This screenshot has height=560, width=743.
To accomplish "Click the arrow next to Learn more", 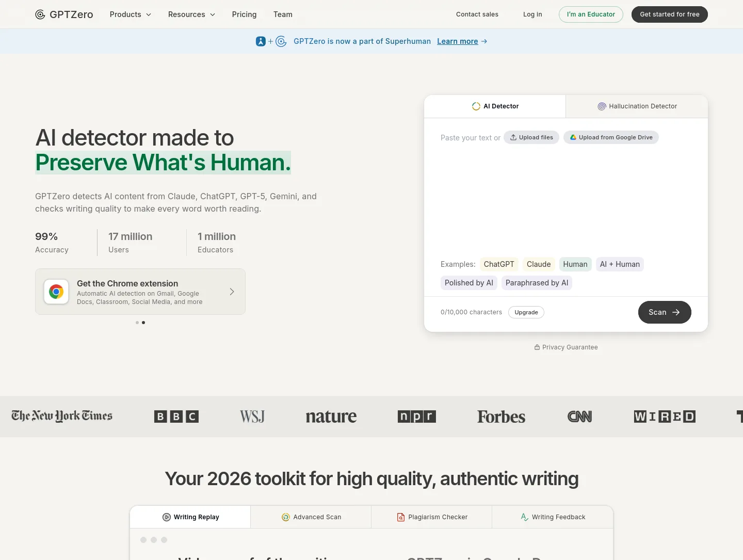I will pos(484,41).
